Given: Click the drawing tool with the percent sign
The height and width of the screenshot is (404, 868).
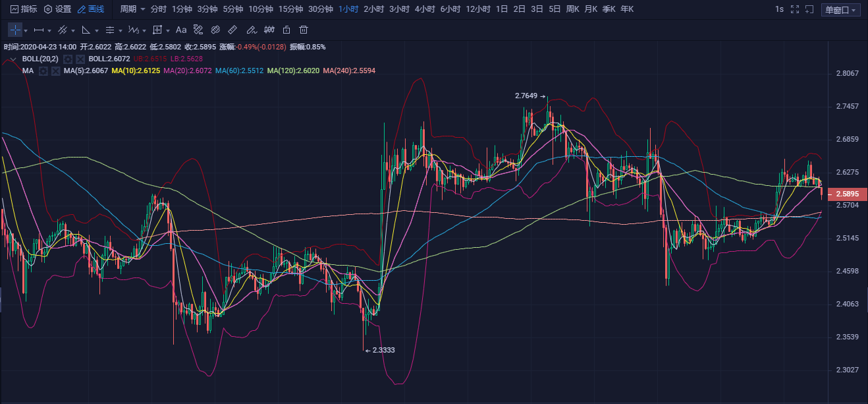Looking at the screenshot, I should pos(198,30).
